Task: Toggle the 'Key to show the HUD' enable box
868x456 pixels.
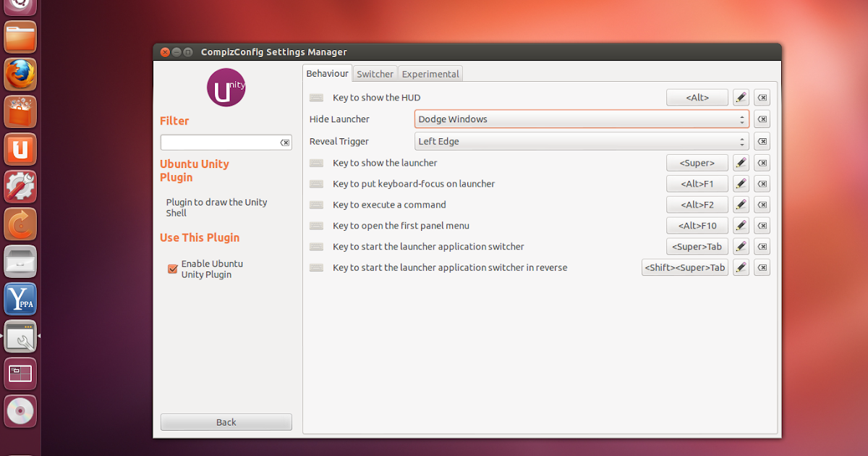Action: [316, 97]
